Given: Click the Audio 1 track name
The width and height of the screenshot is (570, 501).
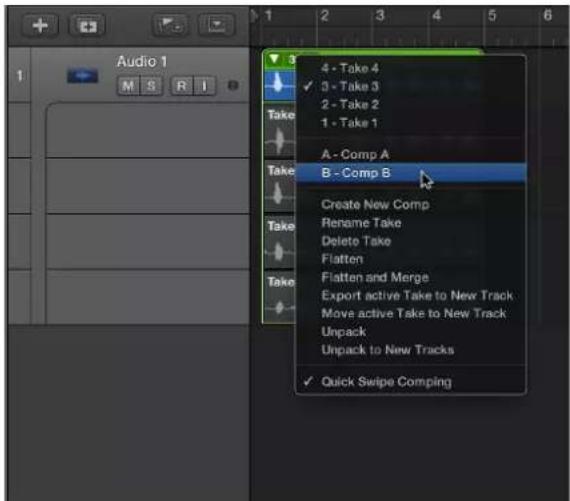Looking at the screenshot, I should [x=142, y=61].
